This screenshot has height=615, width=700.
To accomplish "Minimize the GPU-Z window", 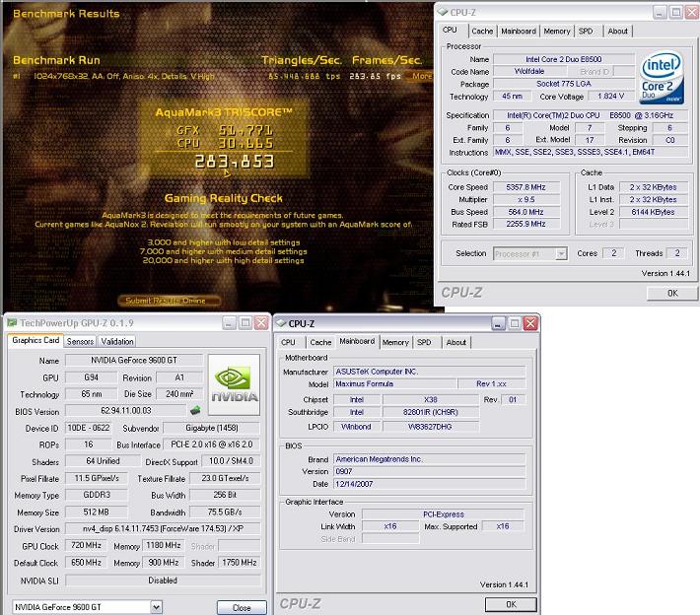I will [x=229, y=323].
